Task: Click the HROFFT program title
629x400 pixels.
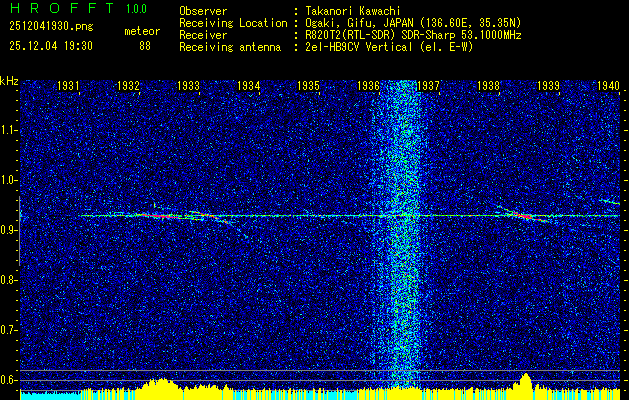Action: tap(62, 8)
